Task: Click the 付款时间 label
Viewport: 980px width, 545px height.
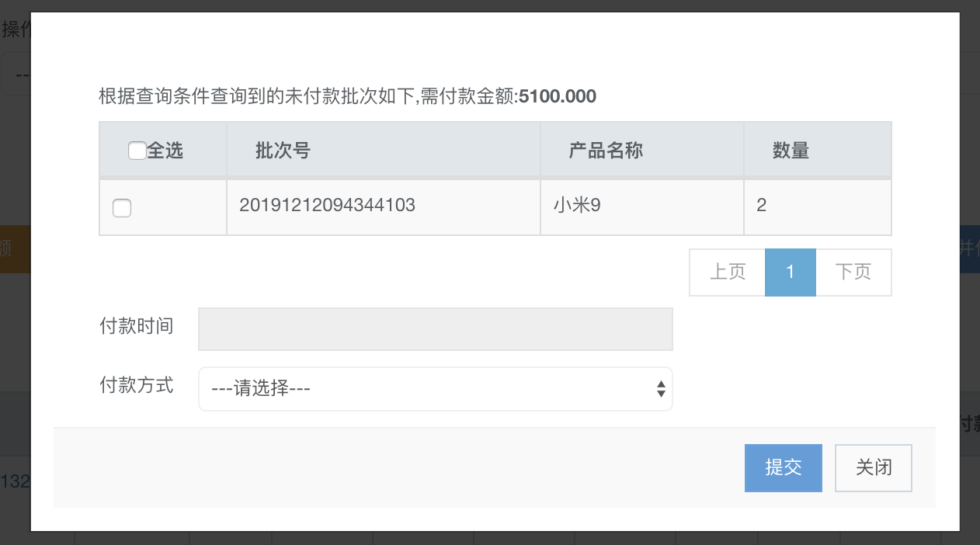Action: pyautogui.click(x=136, y=326)
